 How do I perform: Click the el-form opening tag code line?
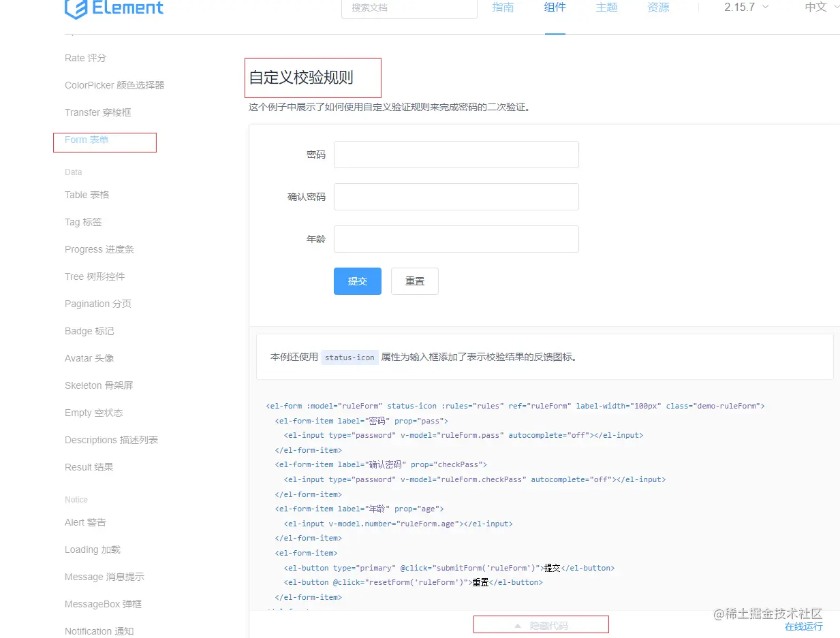pos(515,406)
